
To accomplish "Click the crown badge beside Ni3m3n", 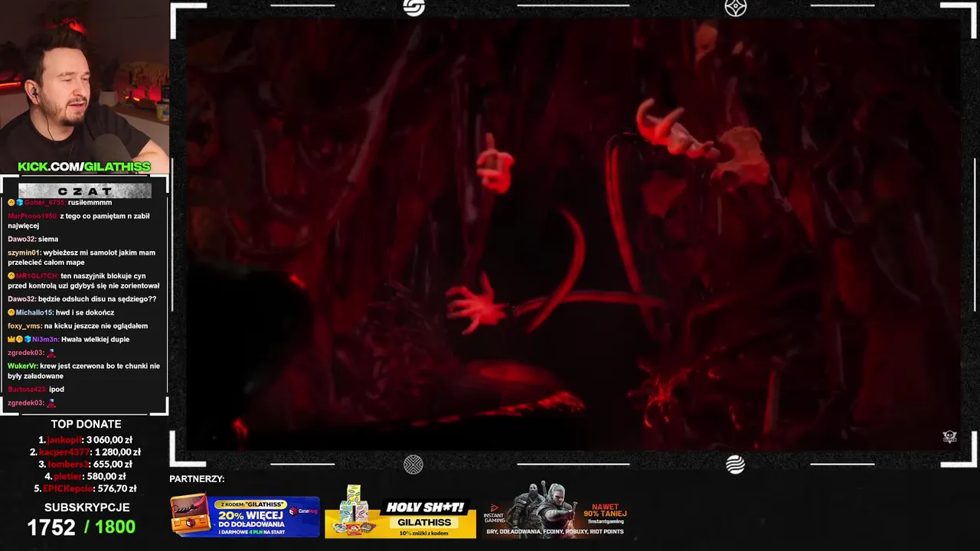I will pos(11,339).
